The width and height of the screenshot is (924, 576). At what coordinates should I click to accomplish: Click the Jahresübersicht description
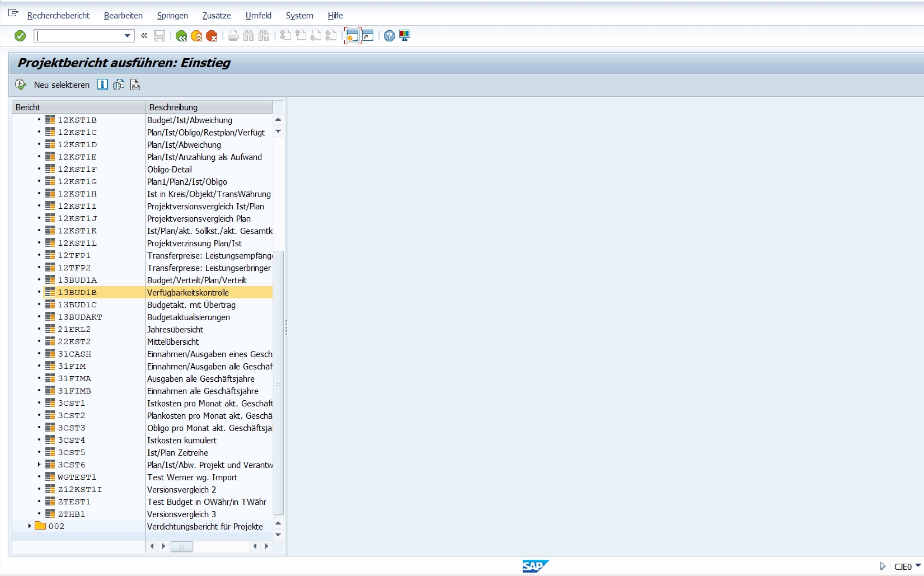(175, 330)
